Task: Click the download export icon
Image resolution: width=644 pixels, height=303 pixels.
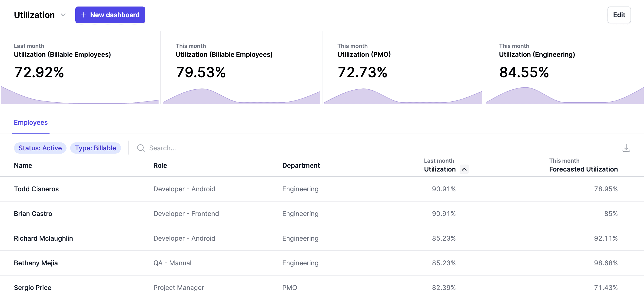Action: [626, 148]
